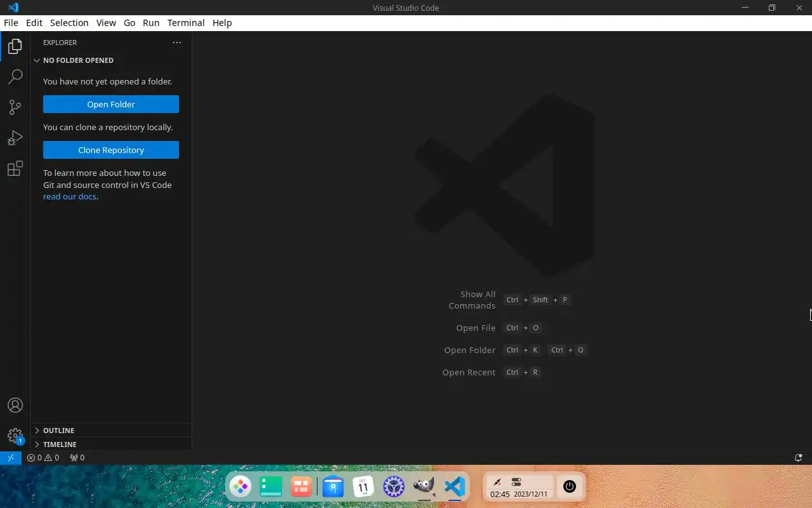Click the Clone Repository button
Viewport: 812px width, 508px height.
[111, 150]
